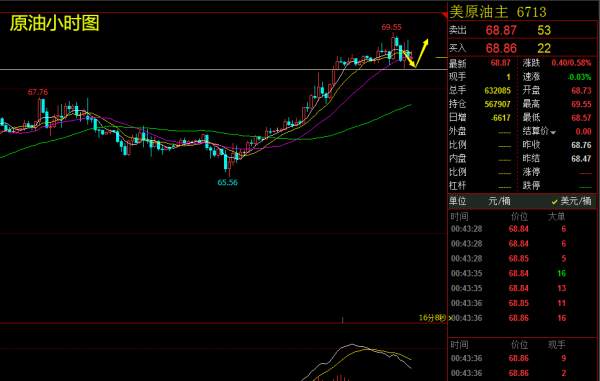Image resolution: width=600 pixels, height=381 pixels.
Task: Click the 速涨 value -0.03%
Action: point(579,77)
